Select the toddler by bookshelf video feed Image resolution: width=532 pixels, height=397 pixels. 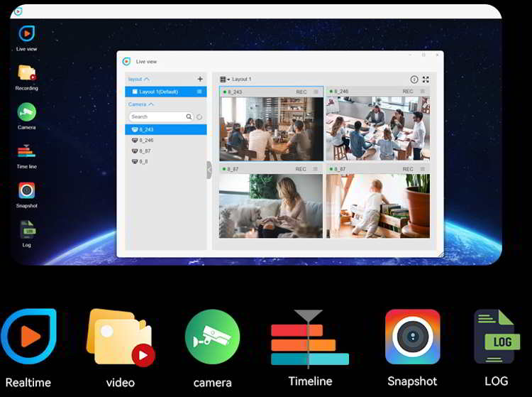(378, 206)
